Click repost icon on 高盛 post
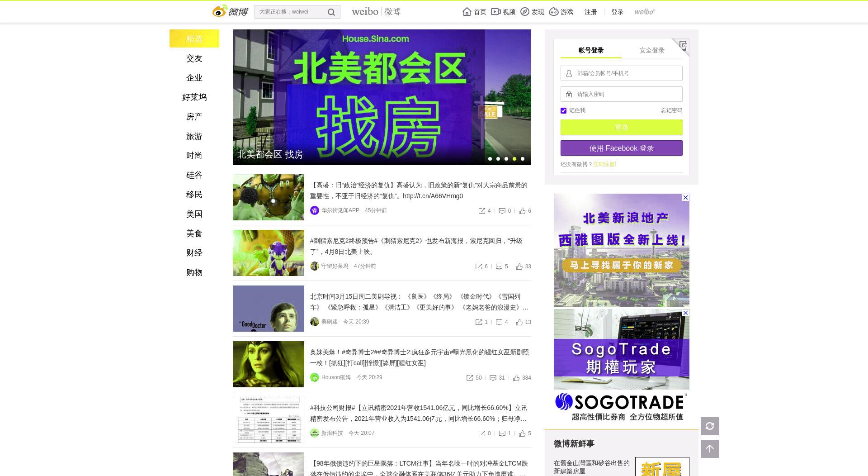The height and width of the screenshot is (476, 868). (482, 211)
